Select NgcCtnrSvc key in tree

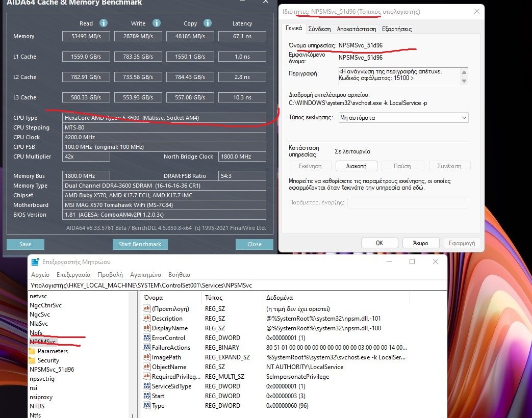[x=45, y=305]
